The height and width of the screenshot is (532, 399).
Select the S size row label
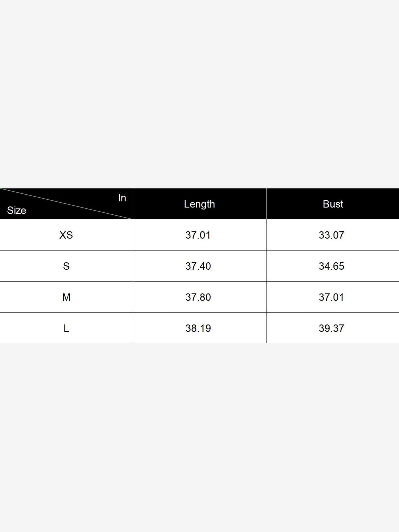click(66, 266)
